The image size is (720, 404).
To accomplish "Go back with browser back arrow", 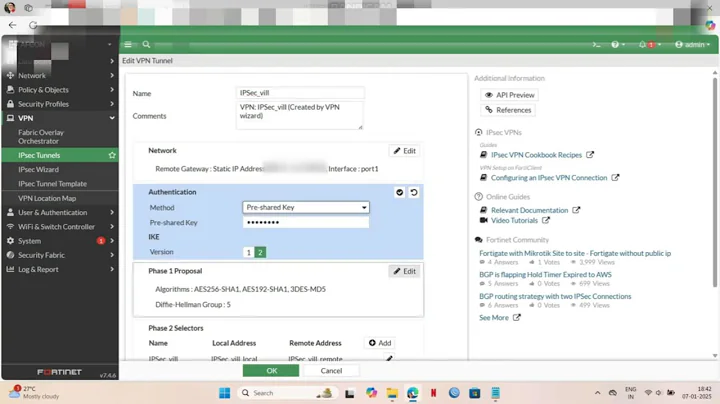I will 12,25.
